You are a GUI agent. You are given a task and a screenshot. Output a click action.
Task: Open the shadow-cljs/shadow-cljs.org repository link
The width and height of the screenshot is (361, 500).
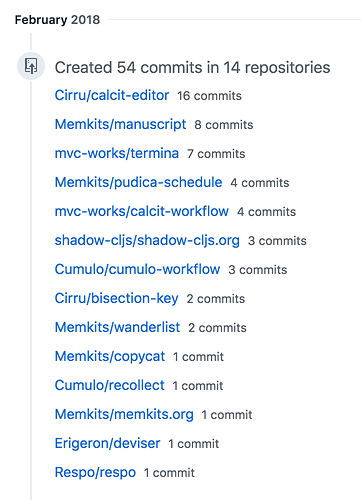pos(147,240)
